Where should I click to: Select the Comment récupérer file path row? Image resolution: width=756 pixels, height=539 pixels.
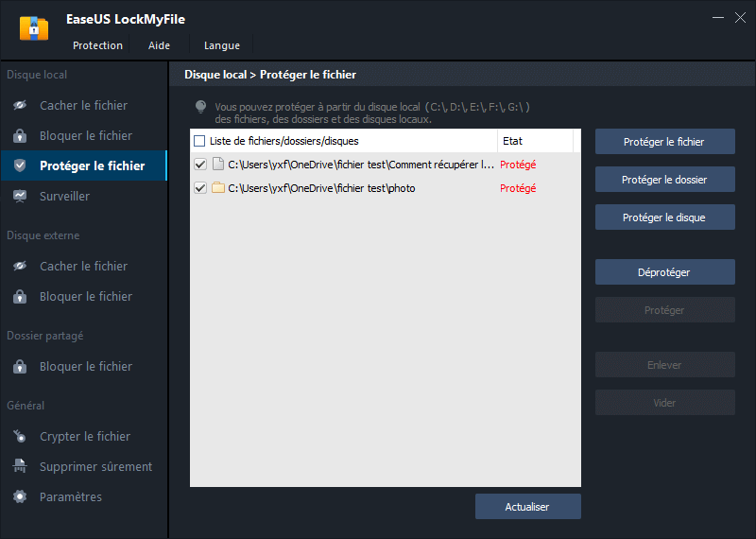click(361, 165)
